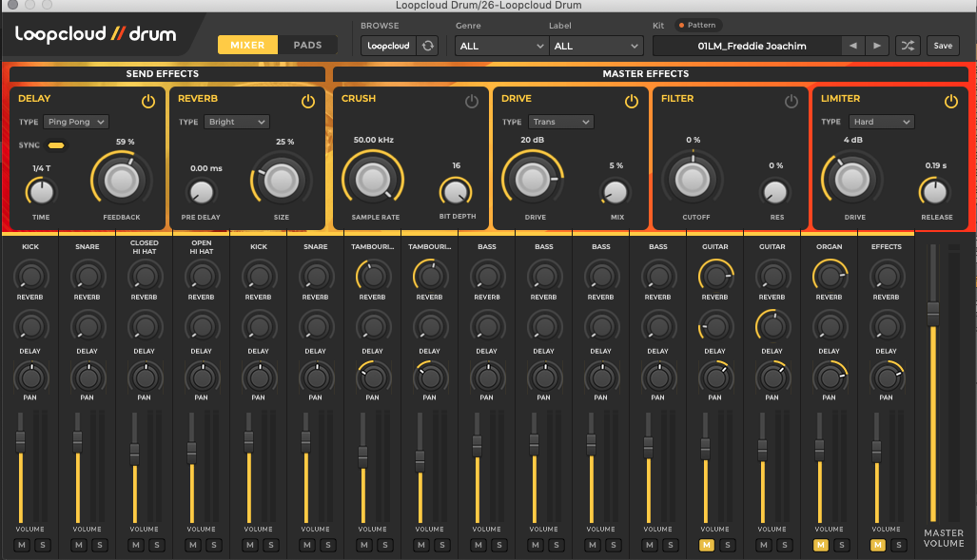Viewport: 977px width, 560px height.
Task: Click the Drive effect Drive knob
Action: (x=533, y=180)
